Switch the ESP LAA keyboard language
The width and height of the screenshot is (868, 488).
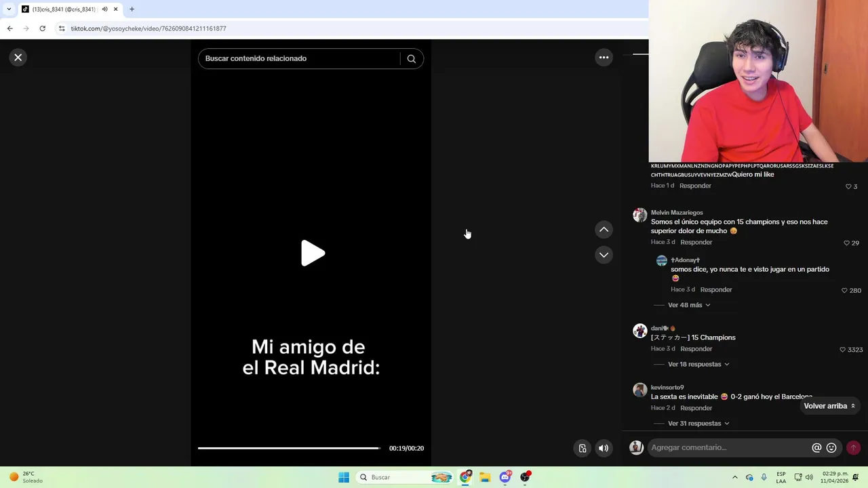(x=781, y=477)
